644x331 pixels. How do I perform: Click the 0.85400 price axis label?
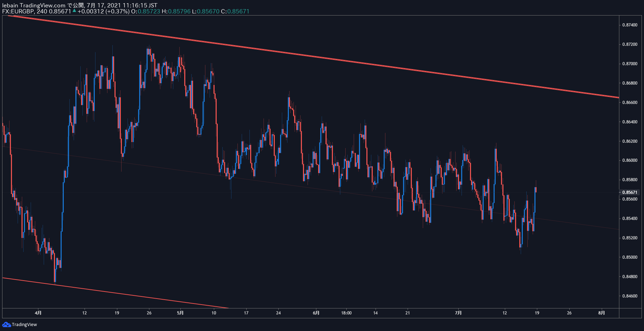[x=630, y=219]
